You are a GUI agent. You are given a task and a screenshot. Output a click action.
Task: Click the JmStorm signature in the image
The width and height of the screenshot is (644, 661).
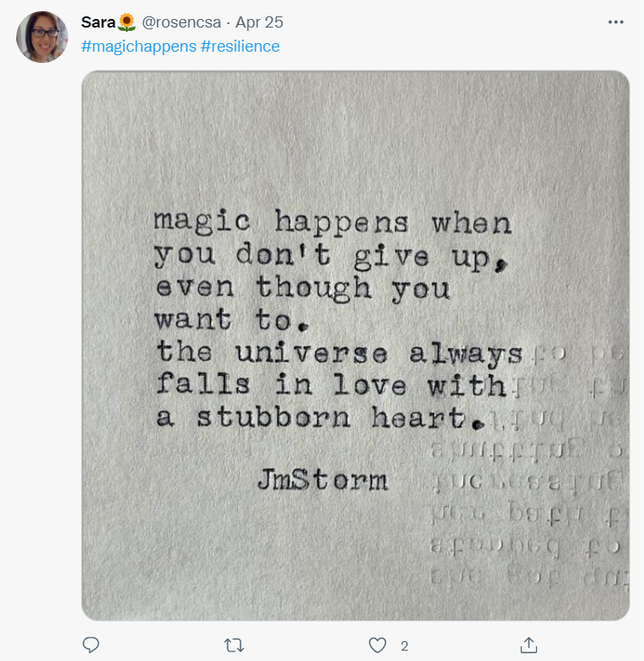(x=322, y=479)
